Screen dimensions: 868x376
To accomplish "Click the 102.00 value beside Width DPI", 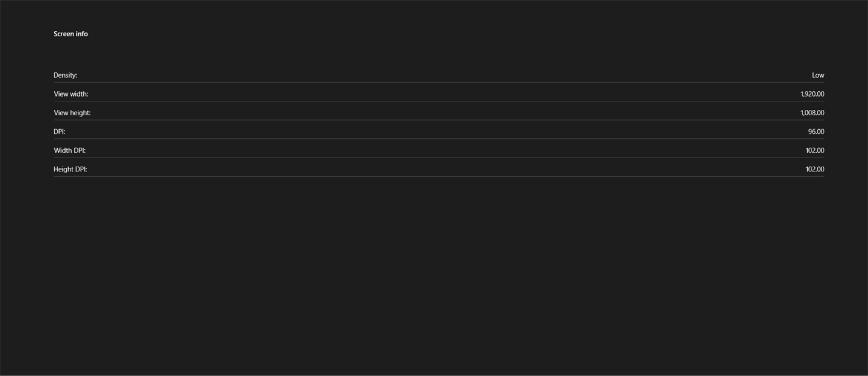I will pos(815,150).
